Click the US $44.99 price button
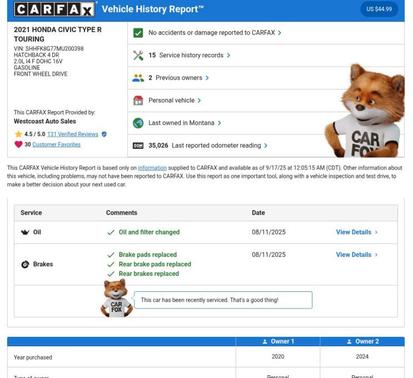413x378 pixels. click(x=379, y=9)
